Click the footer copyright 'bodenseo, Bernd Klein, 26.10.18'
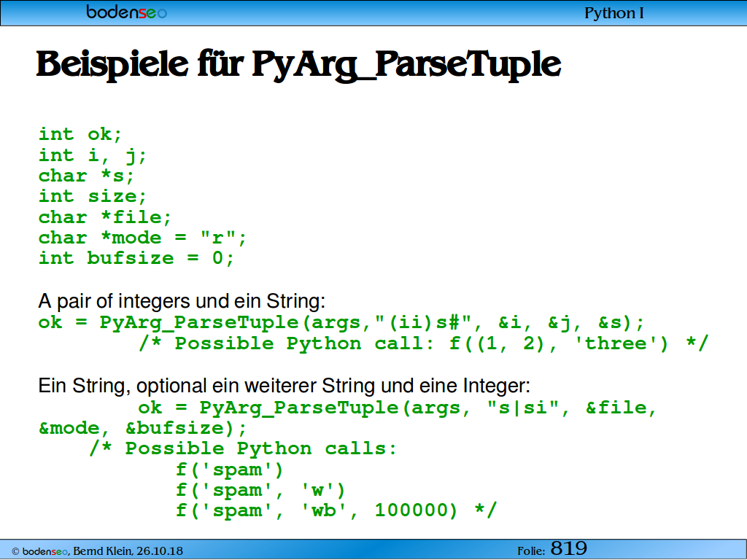 (97, 551)
